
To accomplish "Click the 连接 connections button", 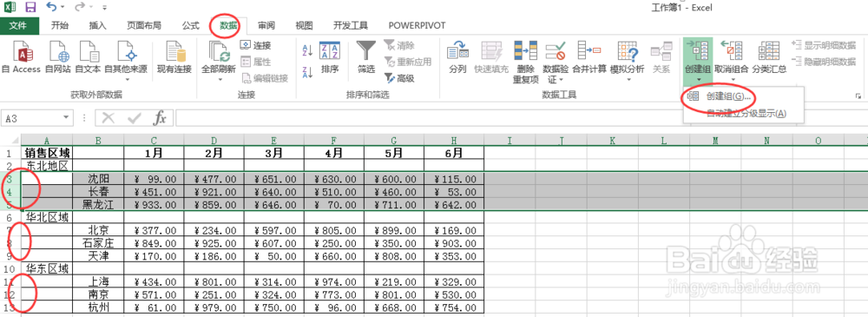I will click(x=255, y=45).
